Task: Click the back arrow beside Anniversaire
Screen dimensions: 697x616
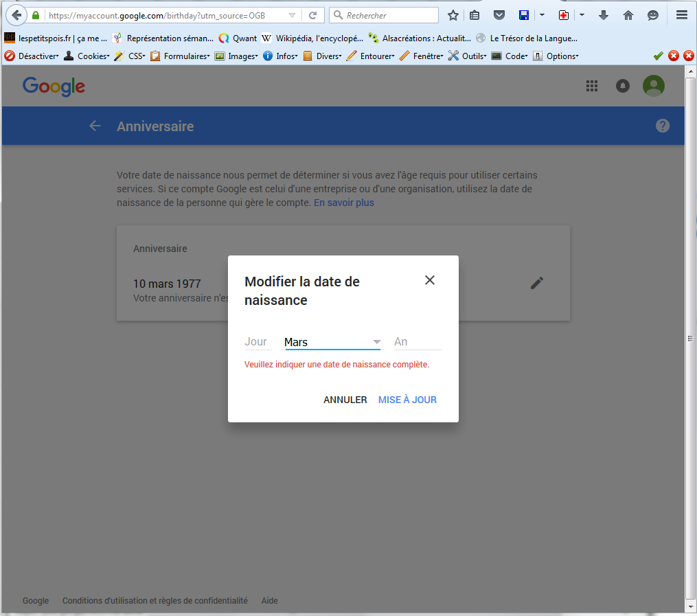Action: point(95,126)
